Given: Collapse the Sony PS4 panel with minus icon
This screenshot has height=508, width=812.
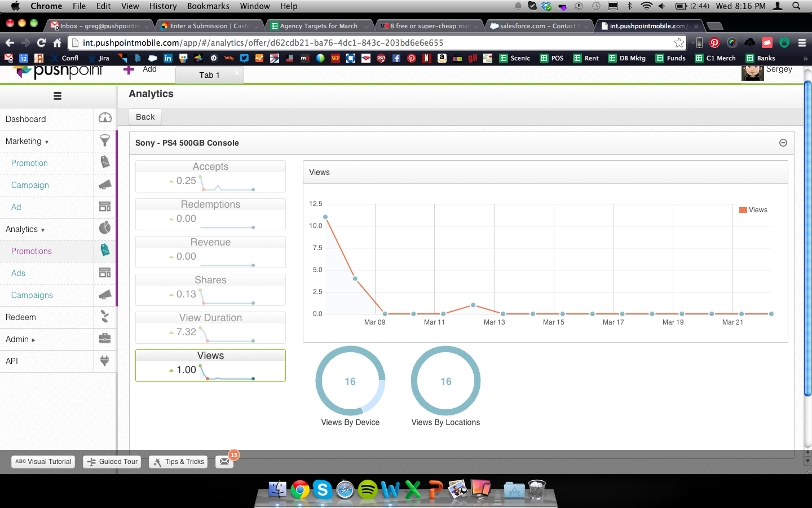Looking at the screenshot, I should click(x=783, y=143).
